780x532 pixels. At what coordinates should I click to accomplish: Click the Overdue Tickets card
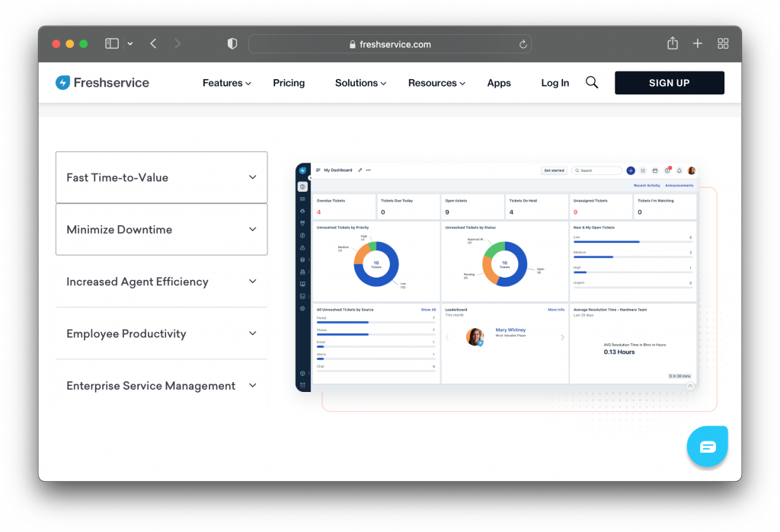click(344, 207)
